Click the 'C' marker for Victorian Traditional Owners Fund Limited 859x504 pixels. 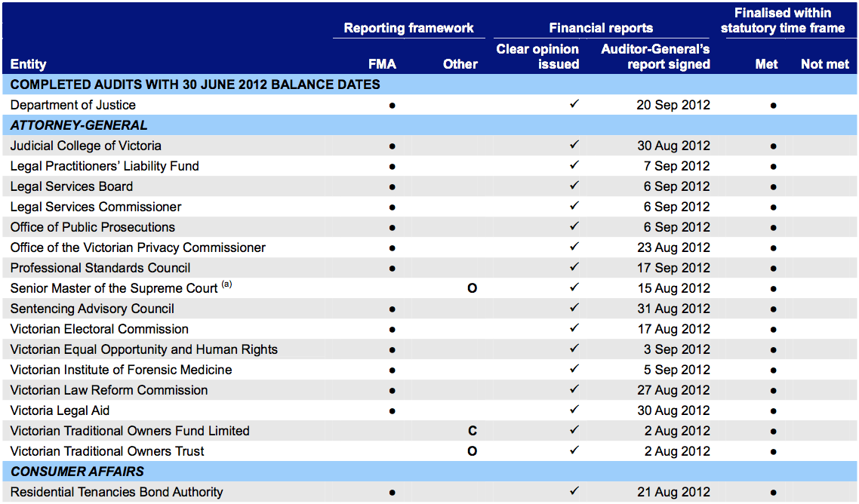(473, 431)
